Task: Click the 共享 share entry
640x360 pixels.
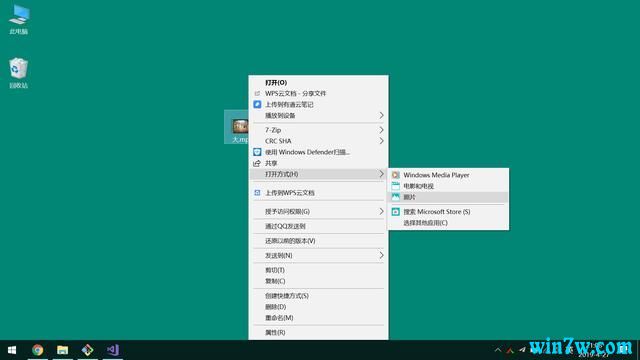Action: coord(318,163)
